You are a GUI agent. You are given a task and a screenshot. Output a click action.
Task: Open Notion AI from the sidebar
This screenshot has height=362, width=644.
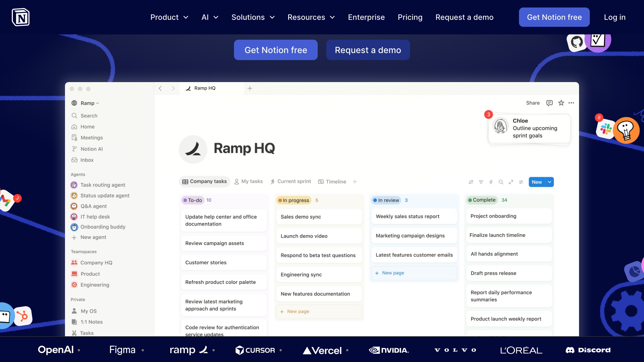pos(92,149)
